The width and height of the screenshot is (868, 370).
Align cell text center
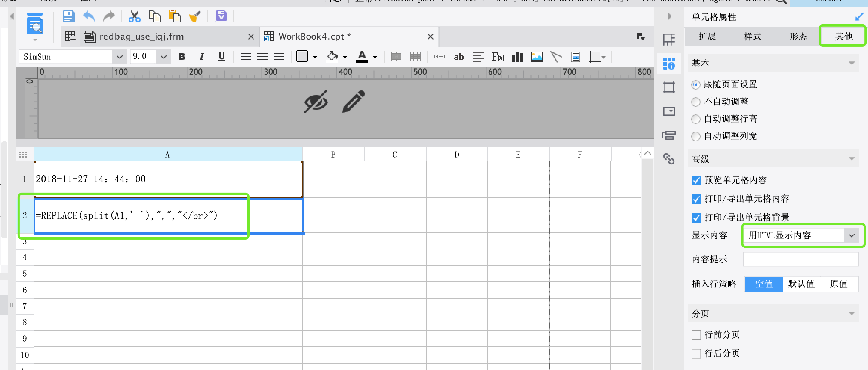click(x=262, y=57)
